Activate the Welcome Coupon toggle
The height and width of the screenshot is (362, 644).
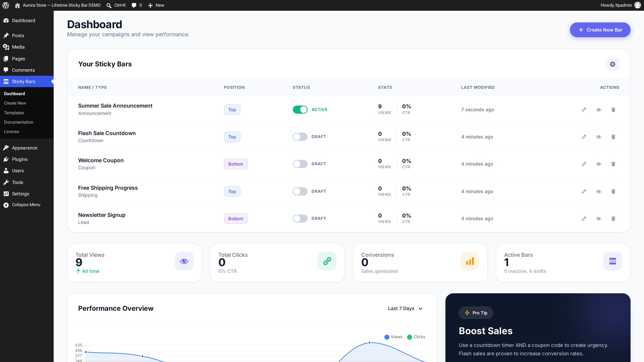[x=300, y=164]
